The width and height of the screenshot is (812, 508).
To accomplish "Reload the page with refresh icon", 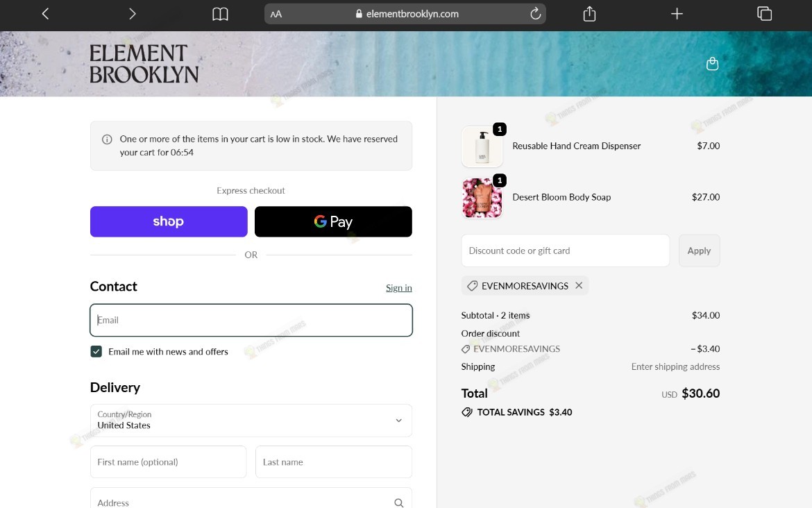I will click(536, 13).
